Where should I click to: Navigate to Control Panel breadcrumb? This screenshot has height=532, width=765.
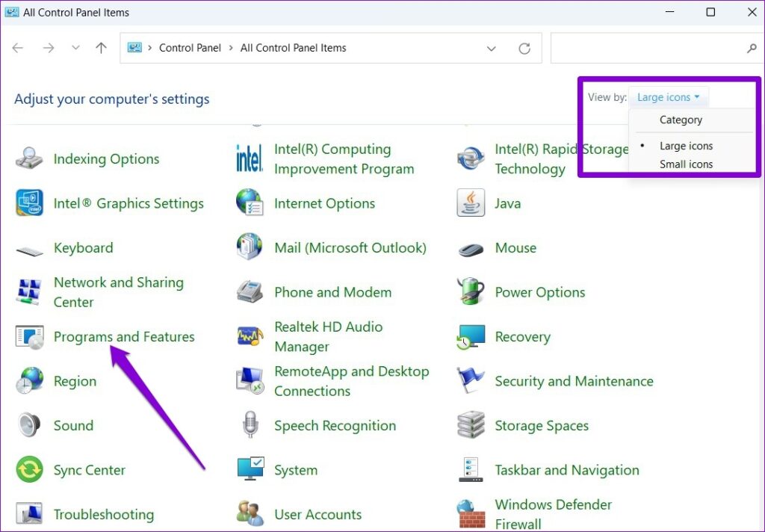(x=190, y=47)
